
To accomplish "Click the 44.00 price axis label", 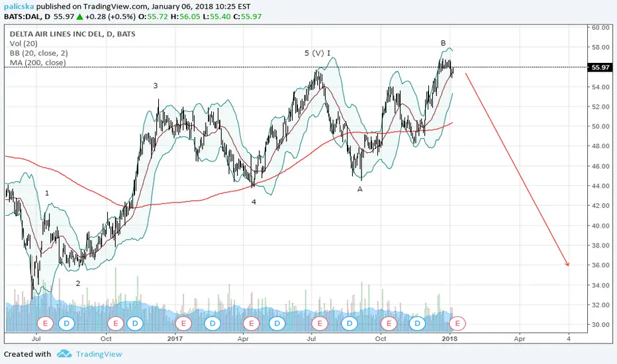I will click(600, 186).
